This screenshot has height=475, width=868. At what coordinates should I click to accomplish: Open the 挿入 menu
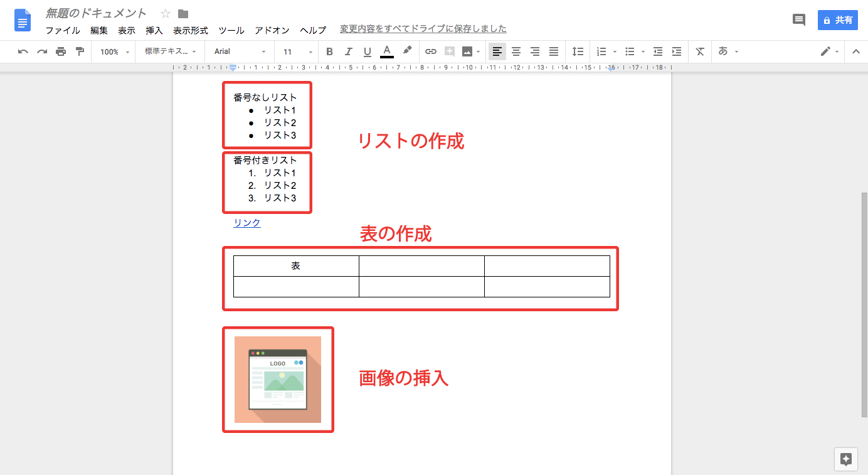(x=154, y=30)
